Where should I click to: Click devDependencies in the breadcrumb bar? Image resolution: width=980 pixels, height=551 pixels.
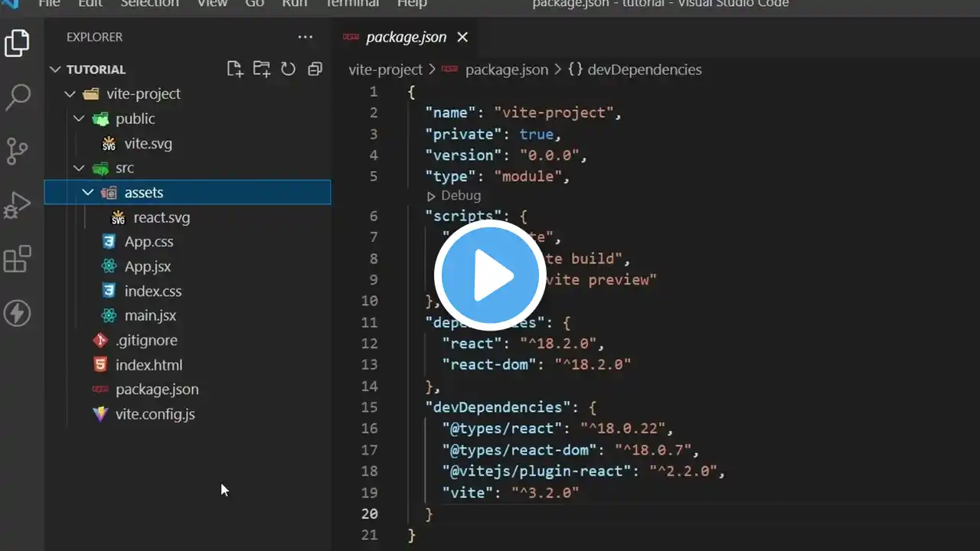pos(643,70)
